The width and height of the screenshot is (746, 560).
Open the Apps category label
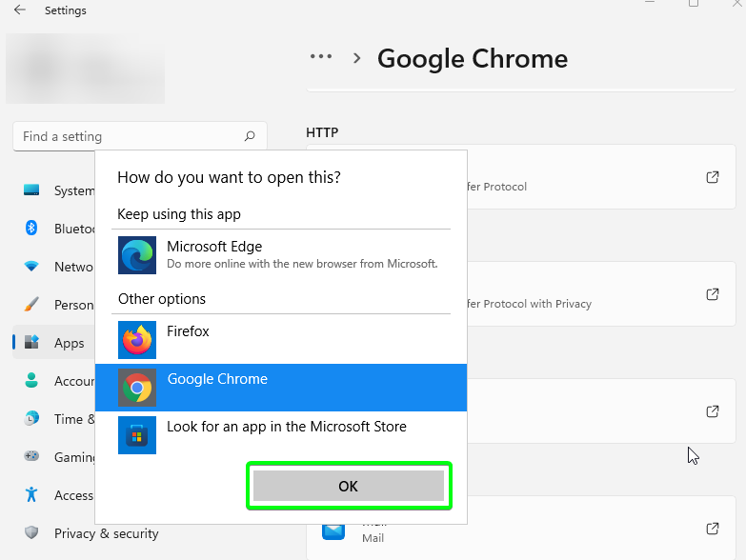(x=69, y=343)
